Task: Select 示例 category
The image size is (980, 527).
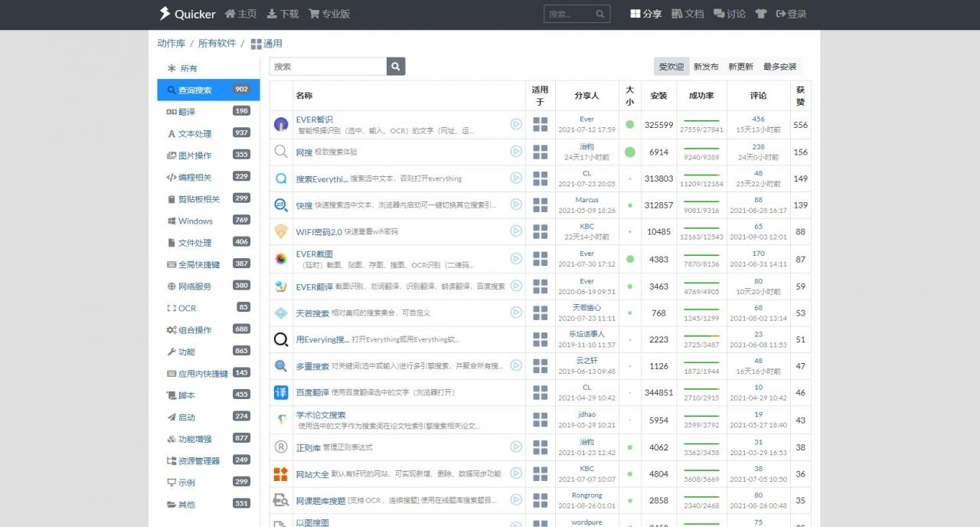Action: coord(208,483)
